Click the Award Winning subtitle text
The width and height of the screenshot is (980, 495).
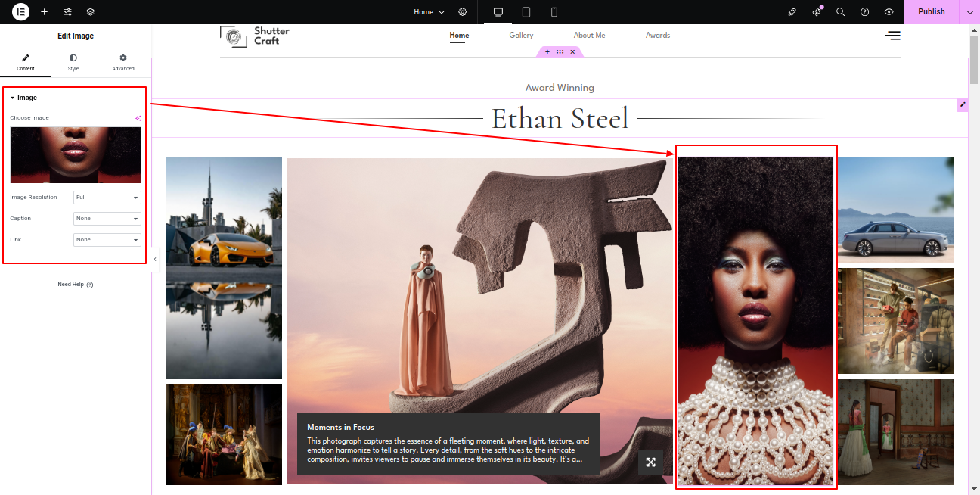[x=560, y=88]
